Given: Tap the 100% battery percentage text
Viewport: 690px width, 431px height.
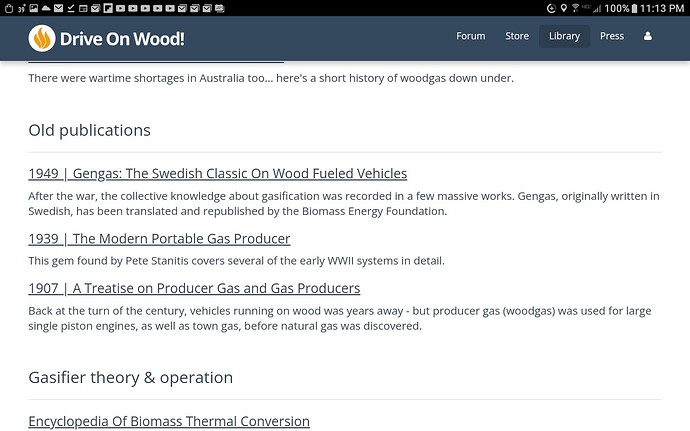Looking at the screenshot, I should [x=617, y=8].
